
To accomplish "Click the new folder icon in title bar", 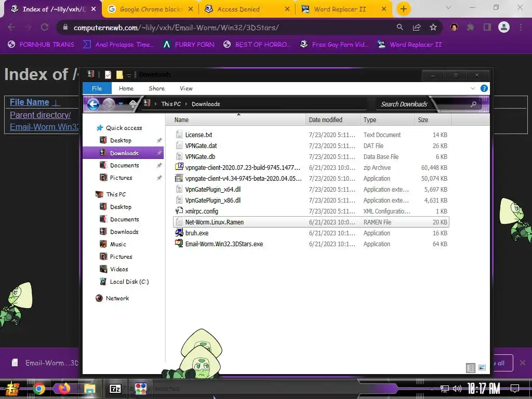I will coord(119,75).
